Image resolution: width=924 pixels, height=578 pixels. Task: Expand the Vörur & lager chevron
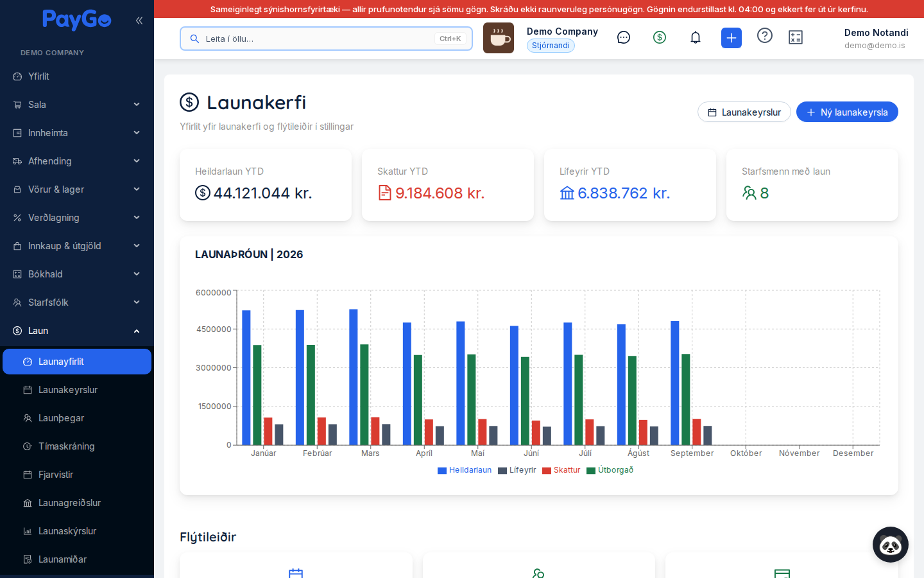(137, 189)
